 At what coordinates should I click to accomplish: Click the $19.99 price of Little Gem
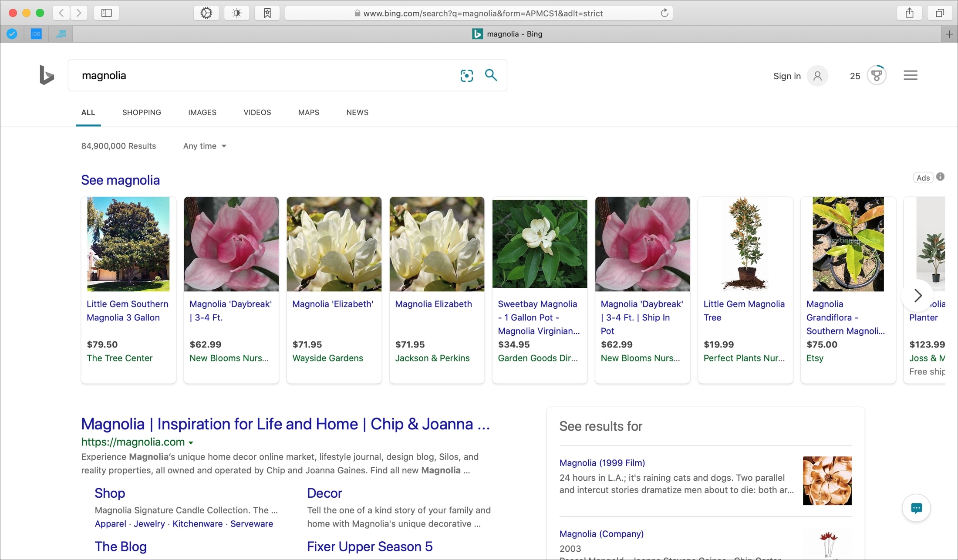718,344
